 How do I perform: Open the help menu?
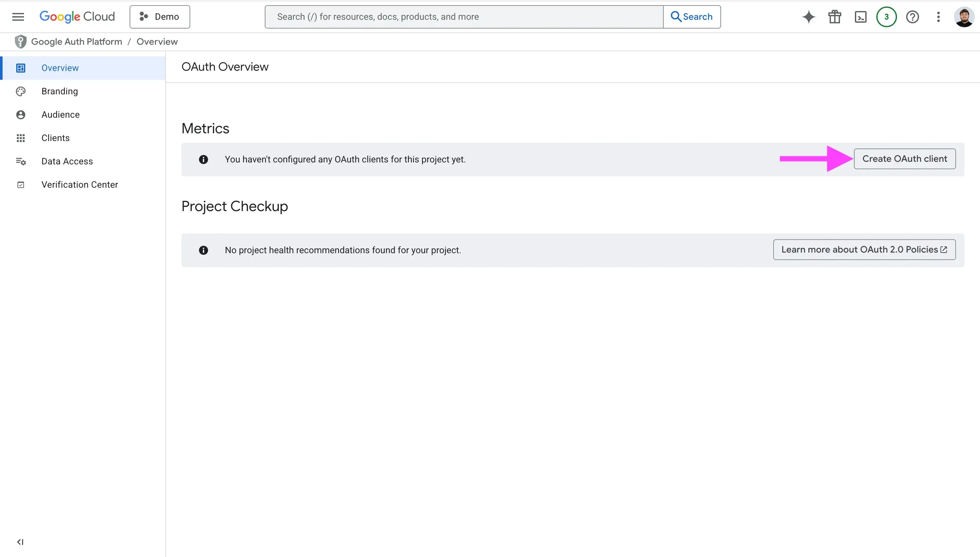click(912, 17)
